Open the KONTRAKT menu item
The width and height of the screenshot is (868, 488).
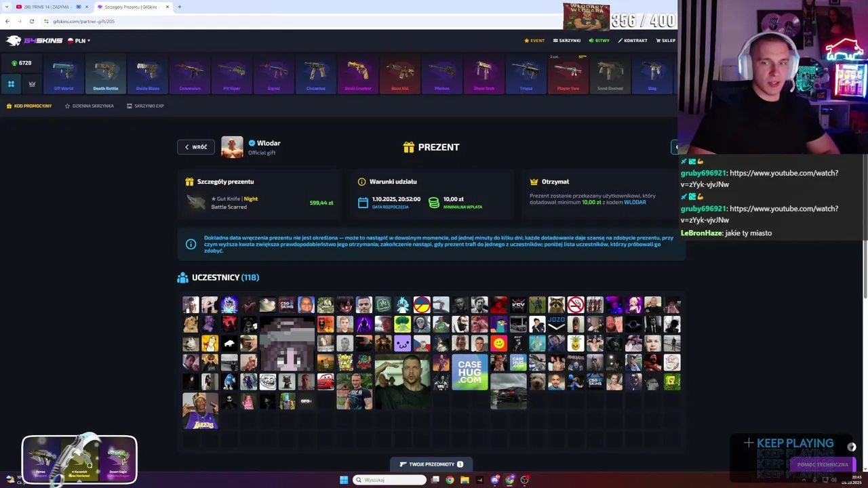coord(633,41)
